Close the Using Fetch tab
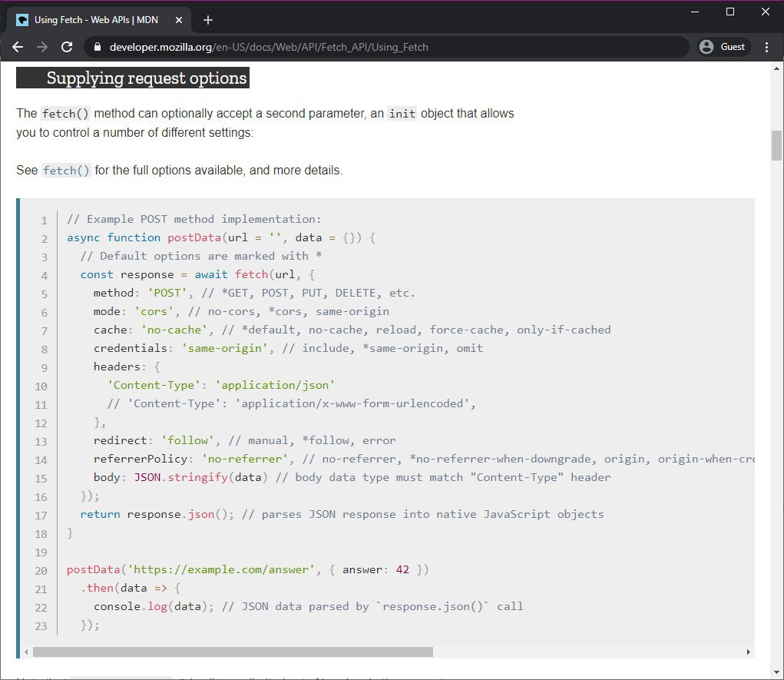The width and height of the screenshot is (784, 680). pos(179,20)
